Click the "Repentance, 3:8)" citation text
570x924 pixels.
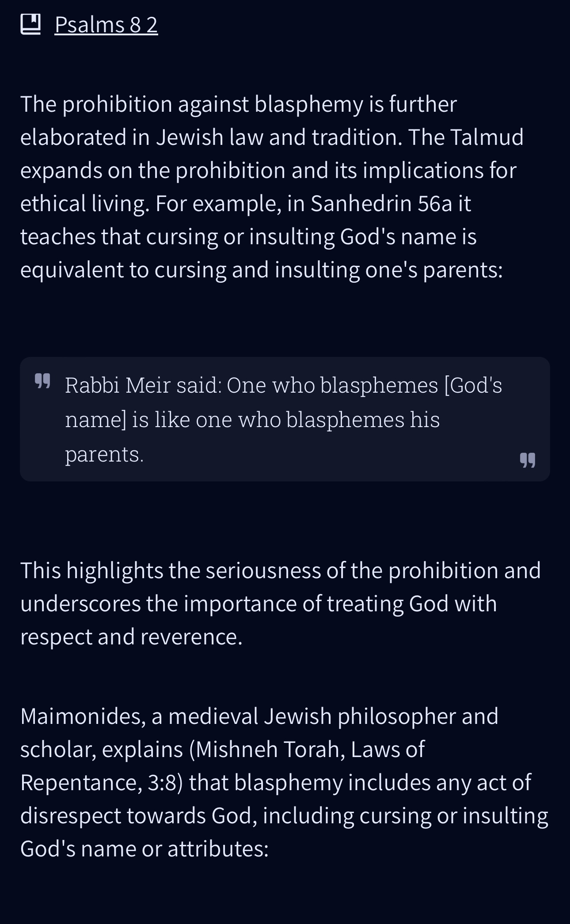click(102, 782)
